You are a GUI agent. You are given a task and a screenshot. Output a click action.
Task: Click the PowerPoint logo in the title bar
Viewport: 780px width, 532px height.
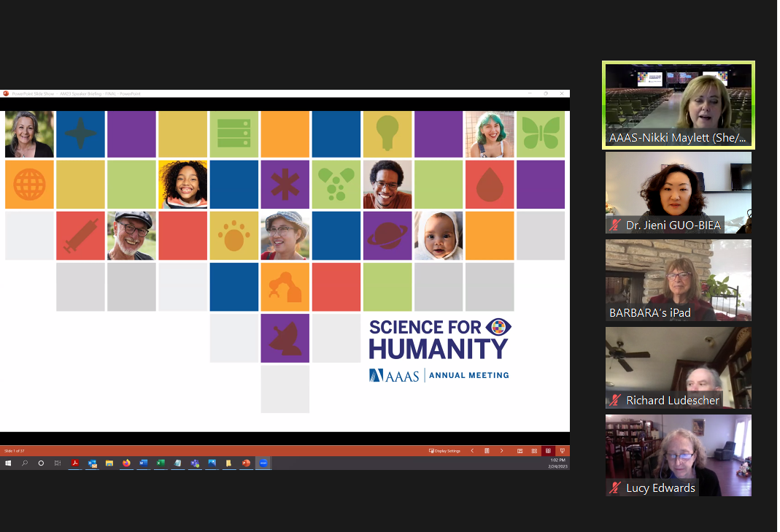6,93
